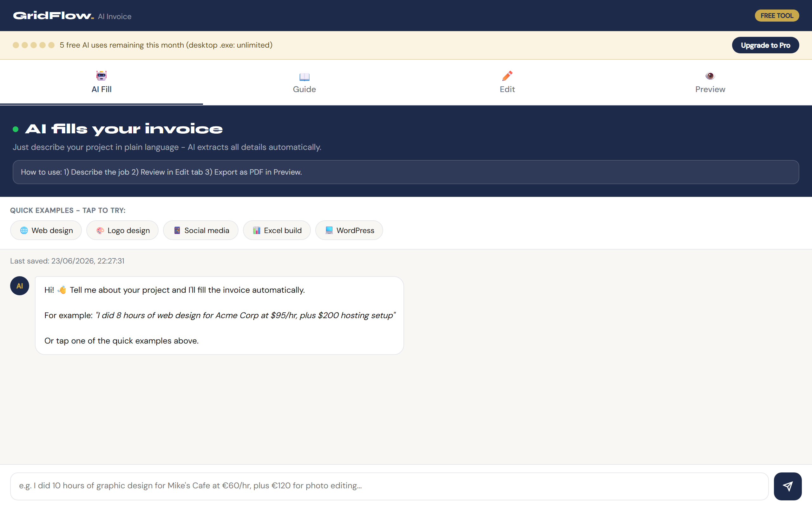
Task: Focus the project description input field
Action: (389, 486)
